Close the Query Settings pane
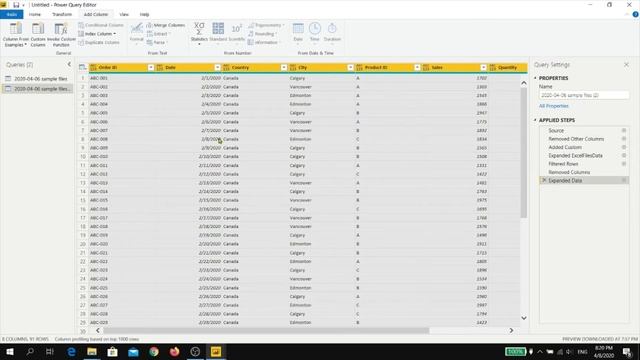 [x=626, y=64]
